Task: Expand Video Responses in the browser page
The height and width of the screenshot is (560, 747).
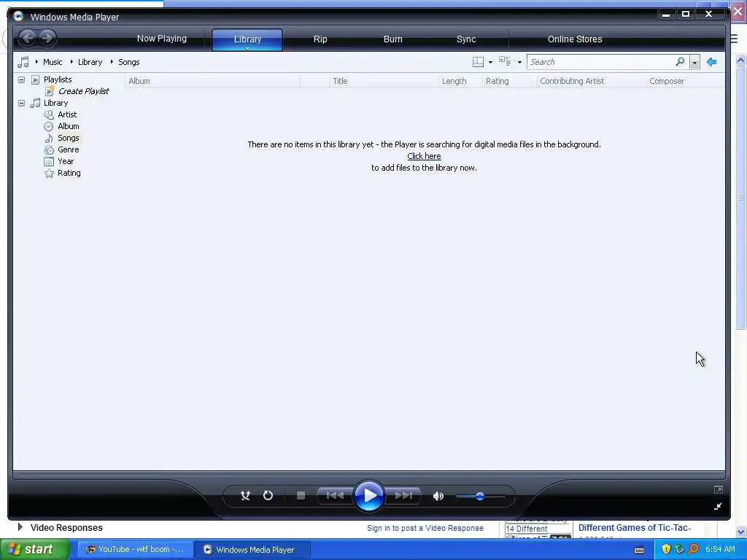Action: click(x=20, y=527)
